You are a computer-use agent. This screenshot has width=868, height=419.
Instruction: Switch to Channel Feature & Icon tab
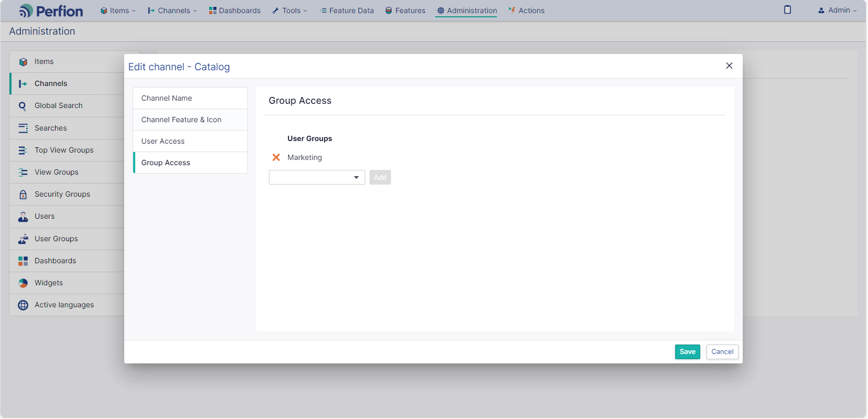[190, 120]
